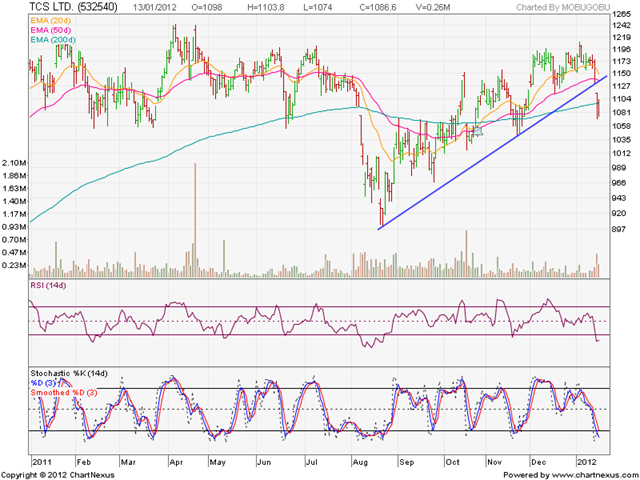Select the 2011 label on the time axis

click(42, 462)
